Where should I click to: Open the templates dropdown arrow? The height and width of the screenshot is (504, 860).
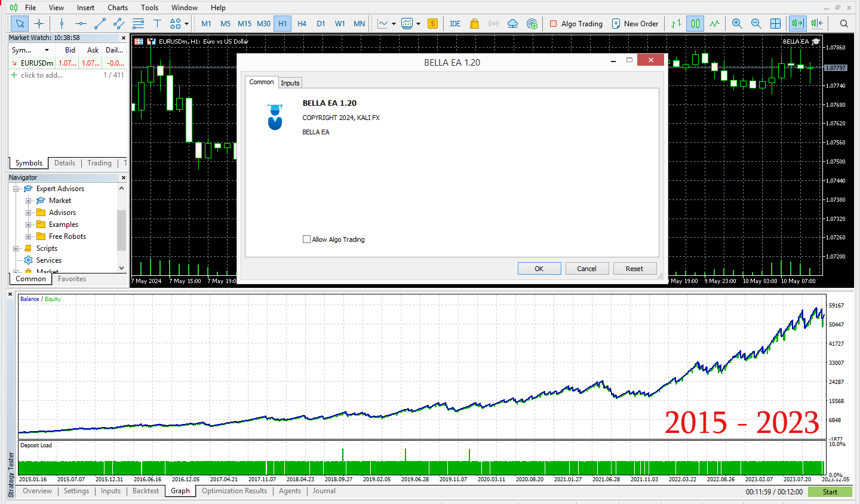click(x=418, y=24)
